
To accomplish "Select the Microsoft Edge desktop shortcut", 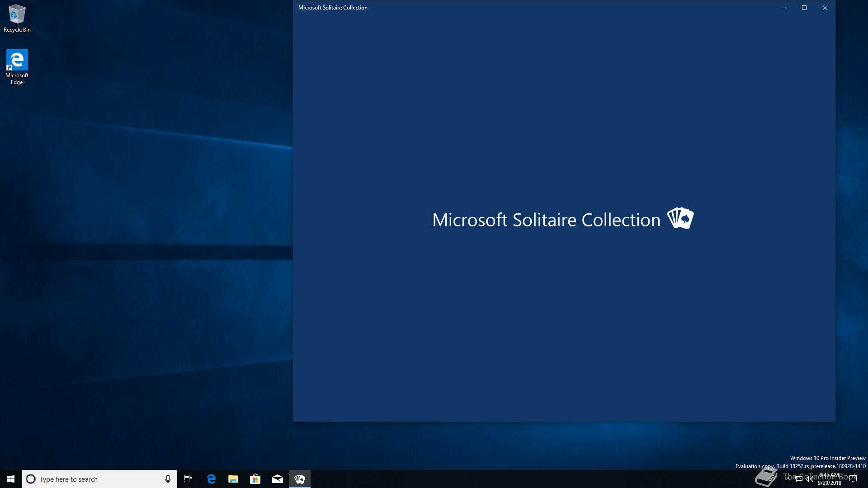I will coord(17,67).
